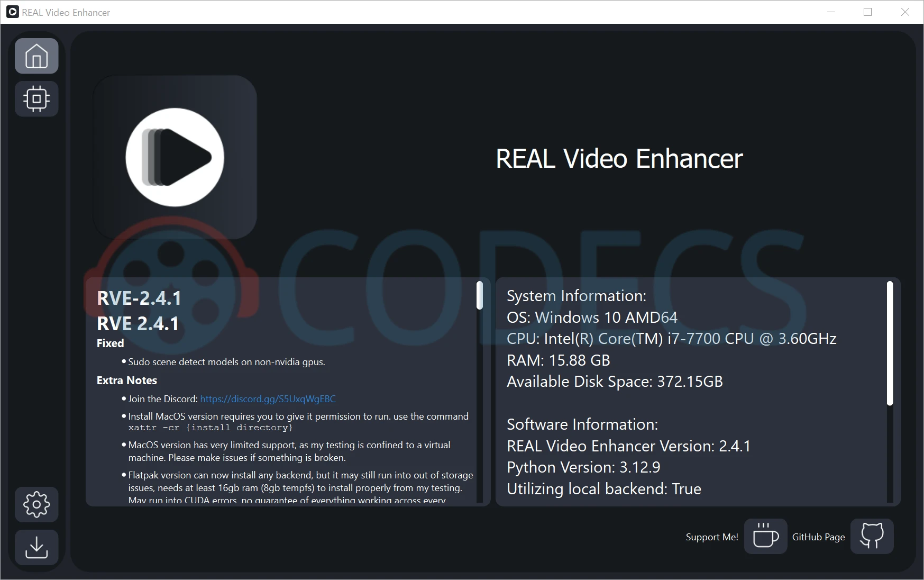Click the coffee cup Support Me button
Screen dimensions: 924x580
click(x=765, y=536)
